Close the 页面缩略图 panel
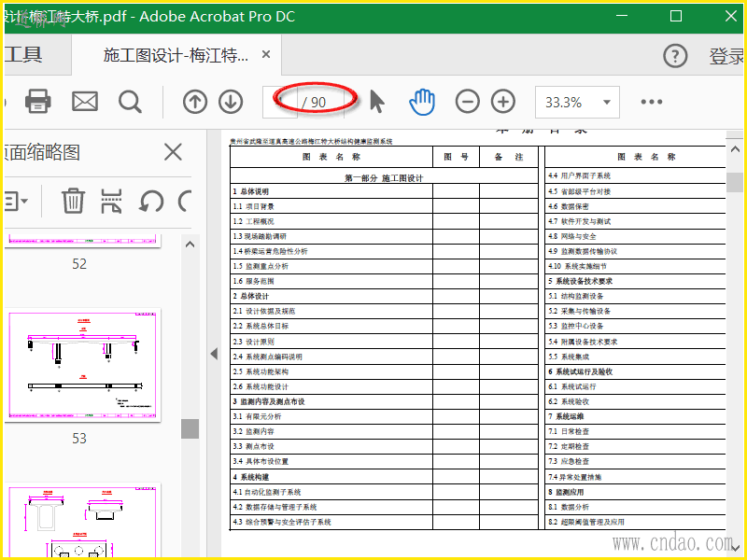Screen dimensions: 747x560 click(x=173, y=152)
